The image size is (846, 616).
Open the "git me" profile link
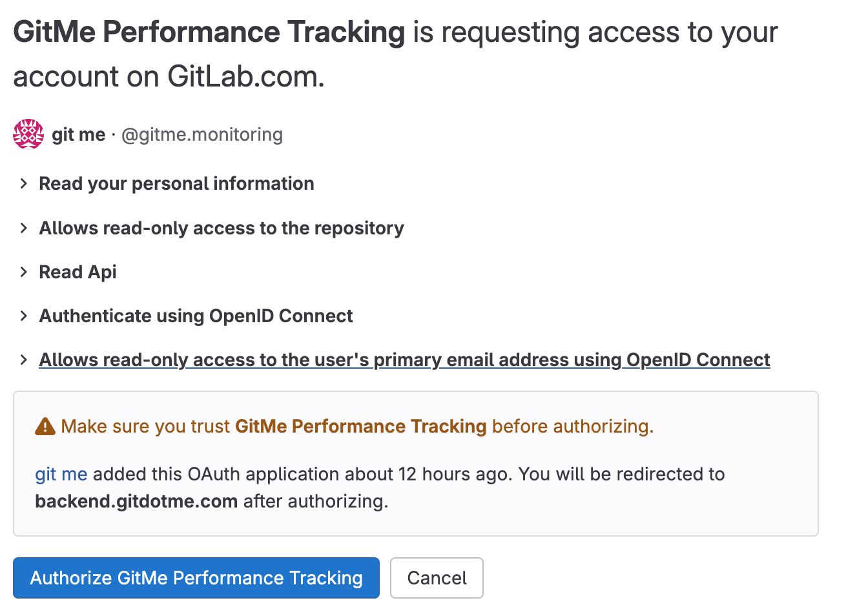point(61,474)
